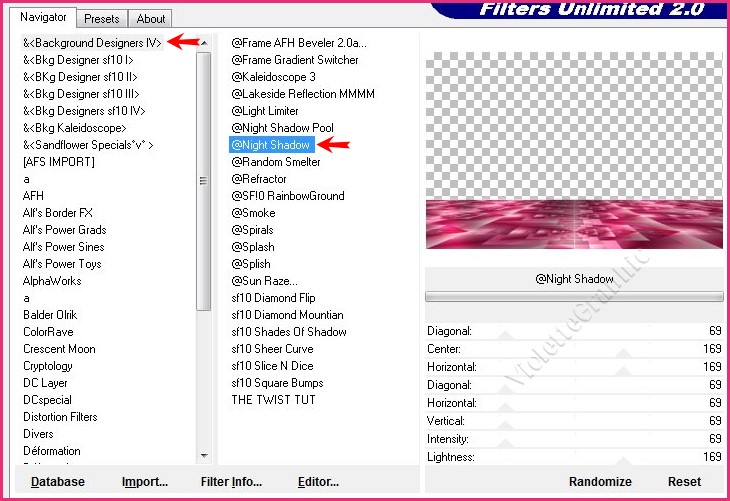Choose @Night Shadow filter in list
730x501 pixels.
click(x=271, y=145)
